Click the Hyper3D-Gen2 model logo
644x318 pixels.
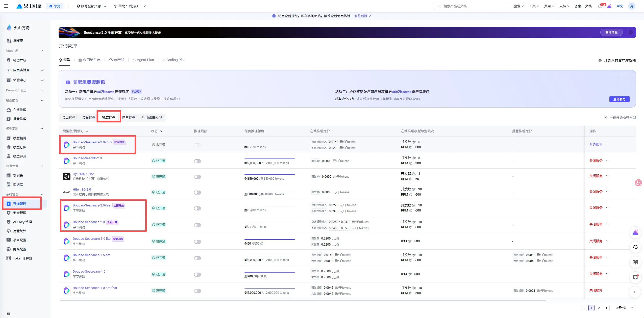click(67, 176)
